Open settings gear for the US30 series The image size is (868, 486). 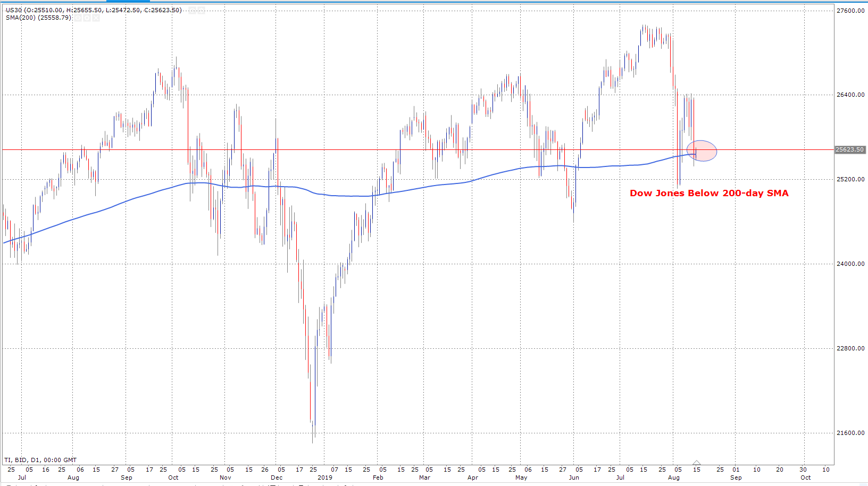[x=201, y=10]
